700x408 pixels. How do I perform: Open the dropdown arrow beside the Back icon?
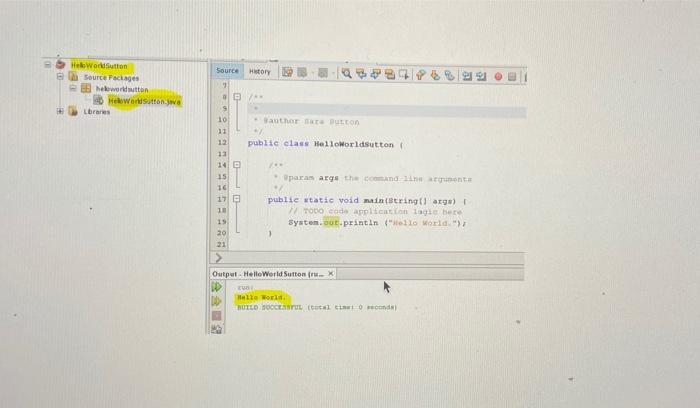point(312,73)
